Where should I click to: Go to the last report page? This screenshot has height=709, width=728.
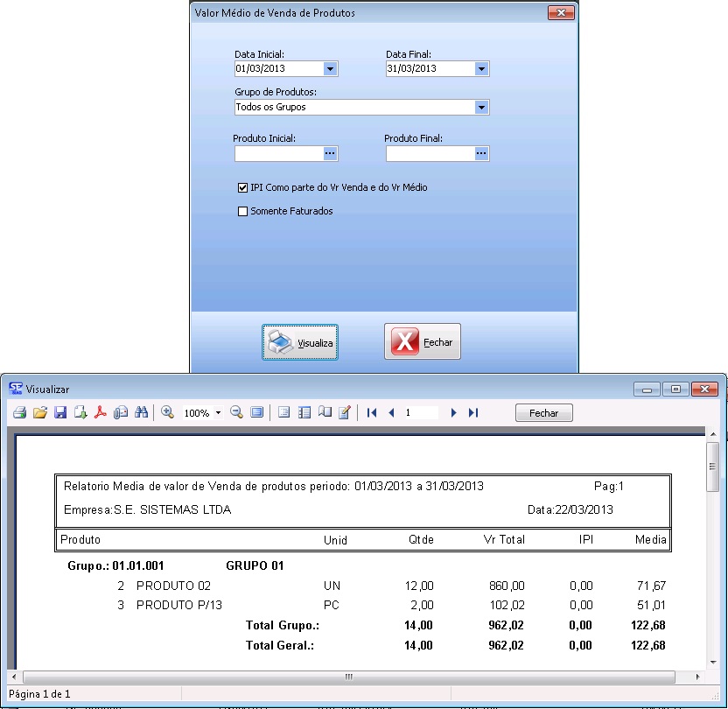click(x=473, y=413)
